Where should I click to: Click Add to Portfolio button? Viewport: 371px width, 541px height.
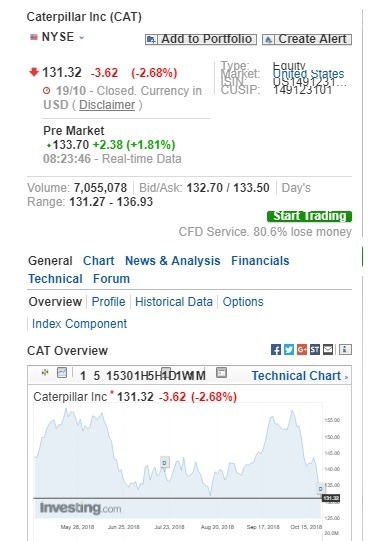coord(201,39)
